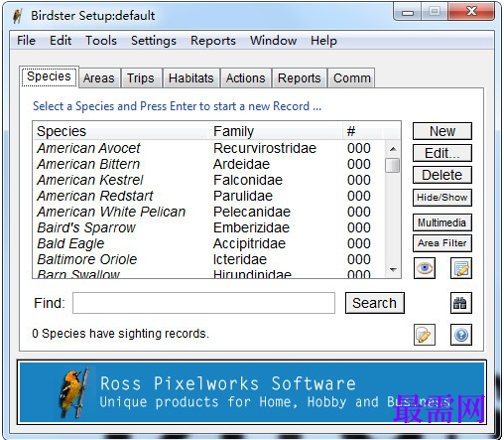Open the Settings menu
The width and height of the screenshot is (504, 440).
154,41
